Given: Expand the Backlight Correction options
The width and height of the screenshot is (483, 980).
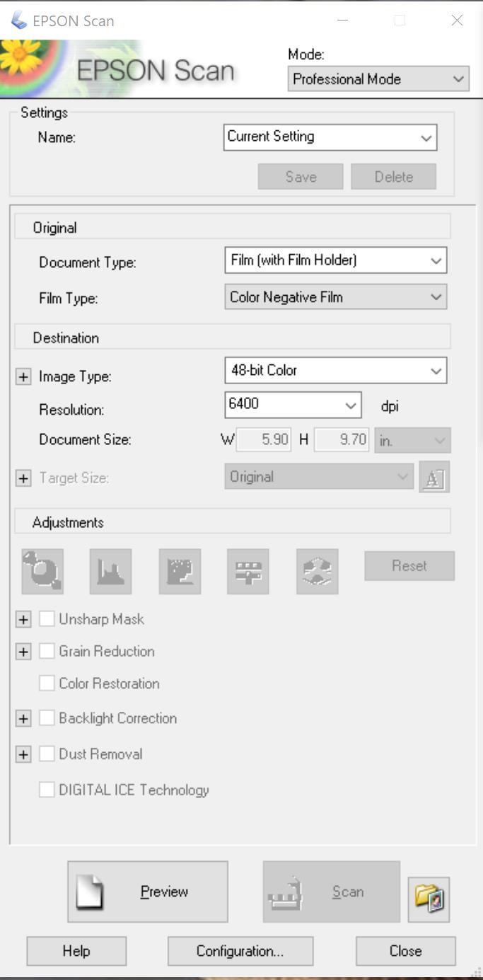Looking at the screenshot, I should tap(23, 719).
